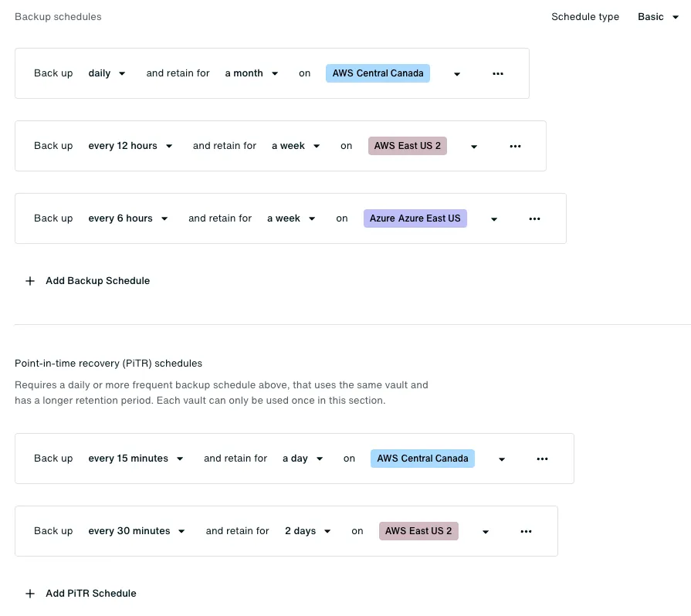The width and height of the screenshot is (691, 616).
Task: Open vault dropdown for daily AWS Central Canada schedule
Action: tap(456, 74)
